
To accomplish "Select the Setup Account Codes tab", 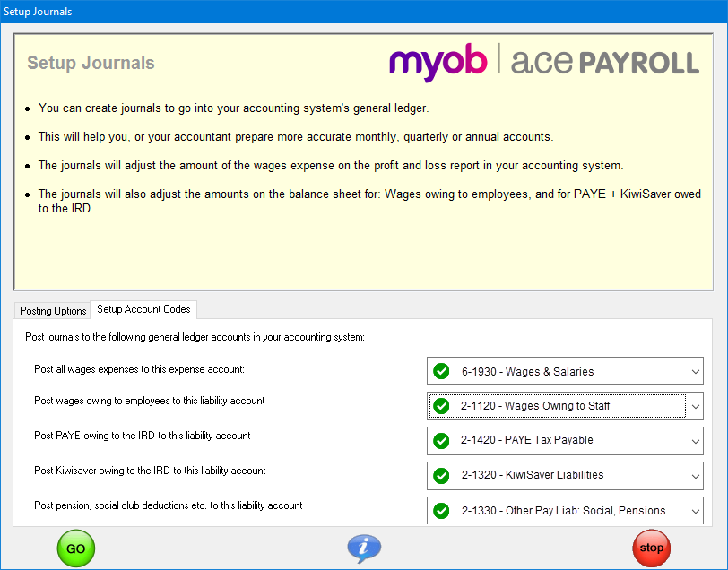I will [143, 310].
